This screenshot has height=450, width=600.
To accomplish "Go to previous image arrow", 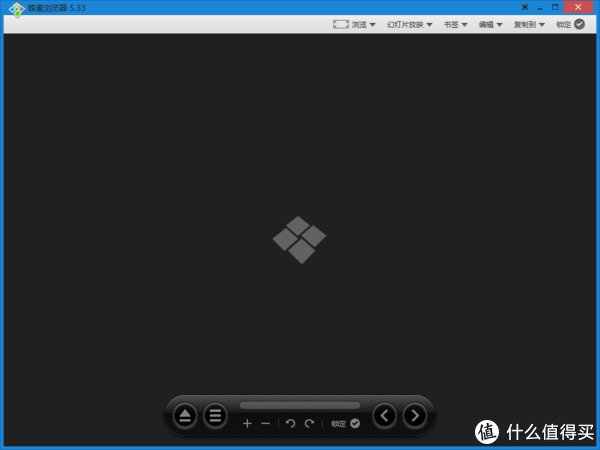I will [384, 416].
